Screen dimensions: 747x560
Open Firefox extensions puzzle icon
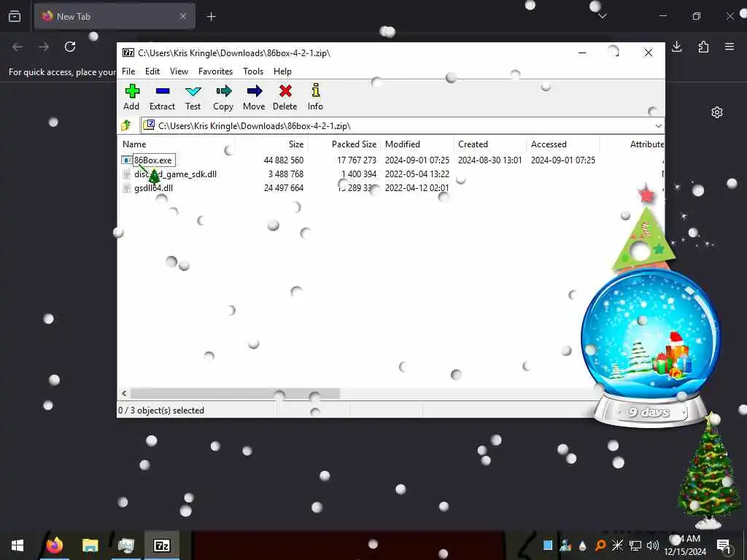(x=703, y=47)
